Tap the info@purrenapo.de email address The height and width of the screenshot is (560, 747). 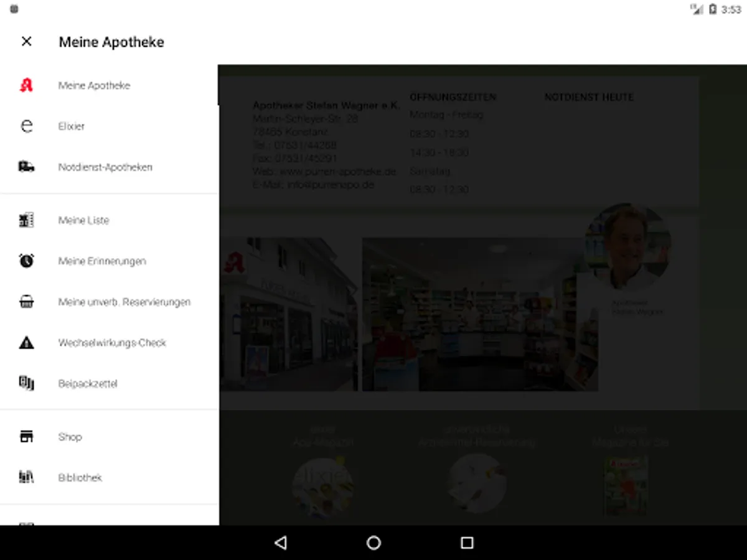pos(331,185)
